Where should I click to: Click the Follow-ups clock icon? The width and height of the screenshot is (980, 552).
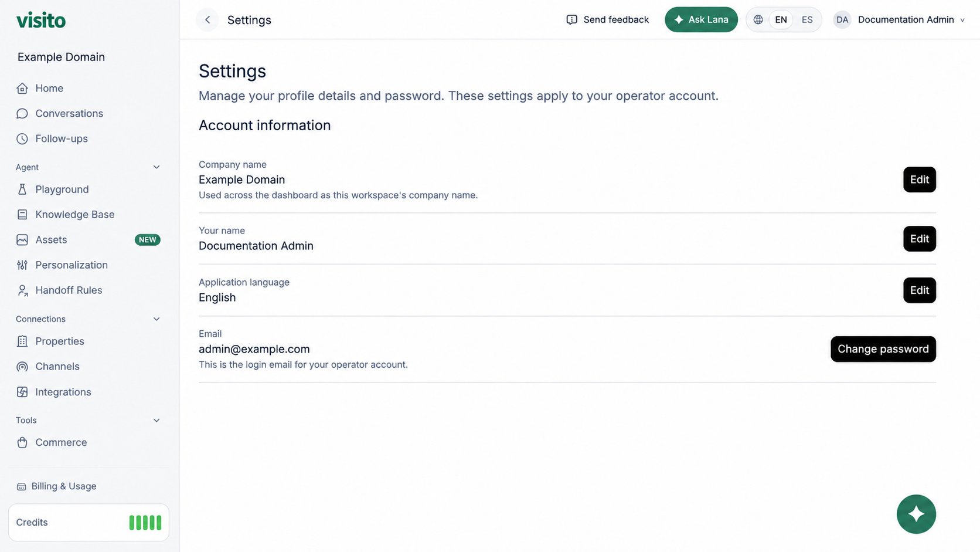pyautogui.click(x=22, y=138)
